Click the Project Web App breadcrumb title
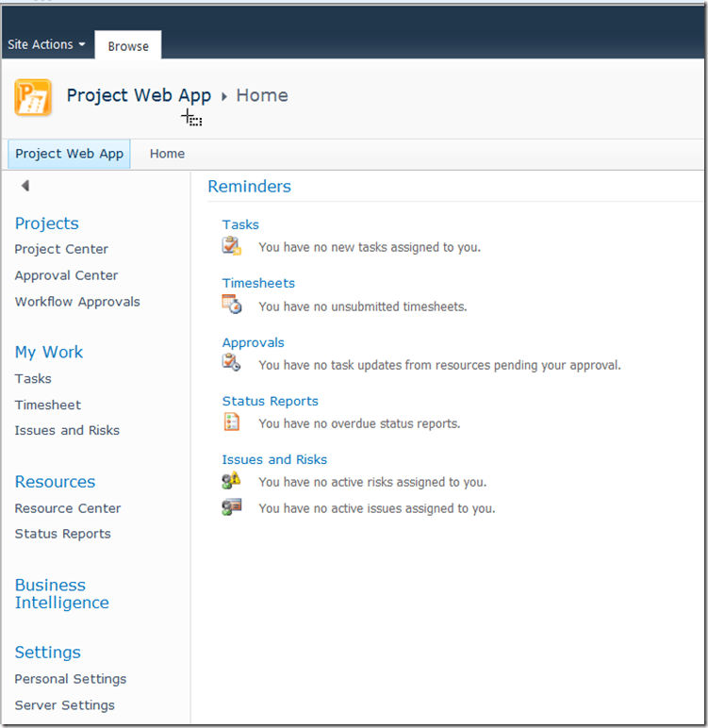Image resolution: width=708 pixels, height=728 pixels. click(x=139, y=95)
